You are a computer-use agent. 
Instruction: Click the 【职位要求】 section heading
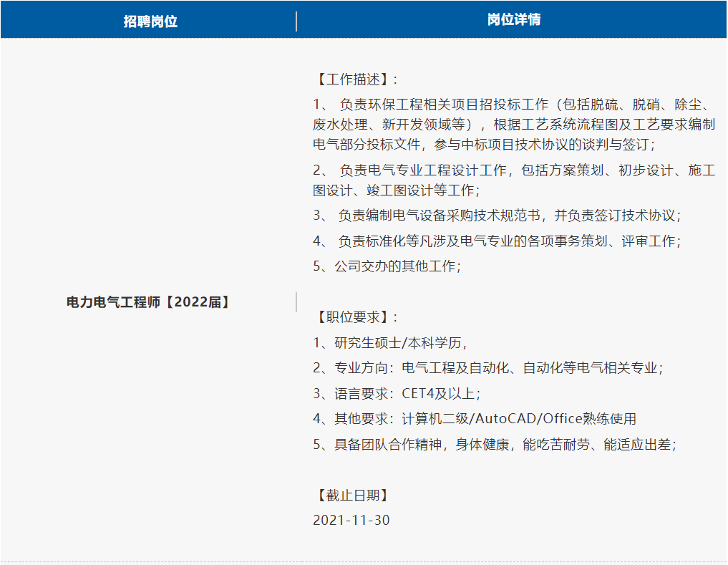356,317
